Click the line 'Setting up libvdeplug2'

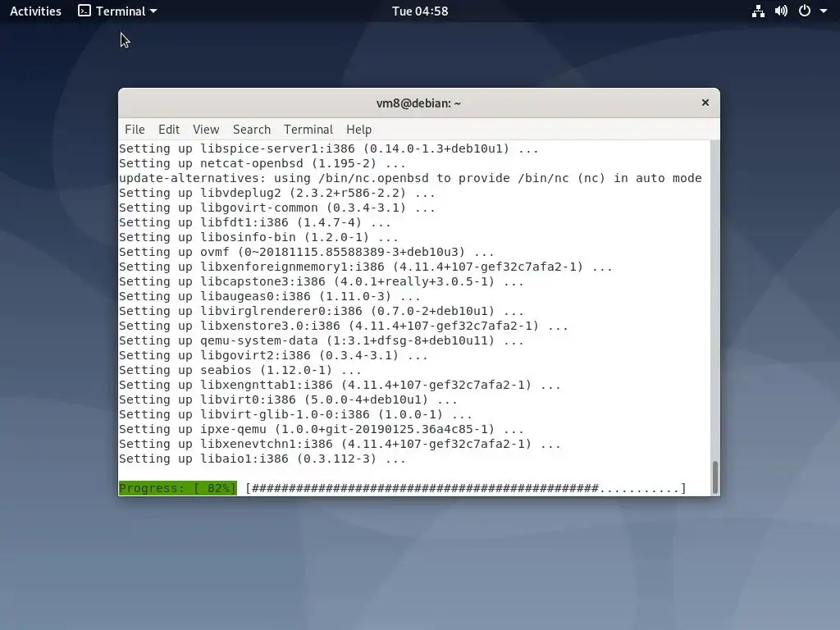(x=277, y=193)
